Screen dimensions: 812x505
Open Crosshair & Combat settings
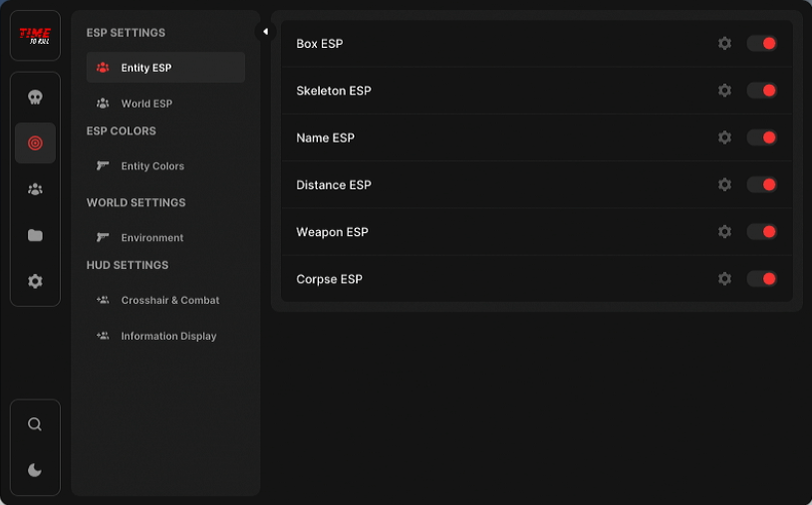(169, 300)
